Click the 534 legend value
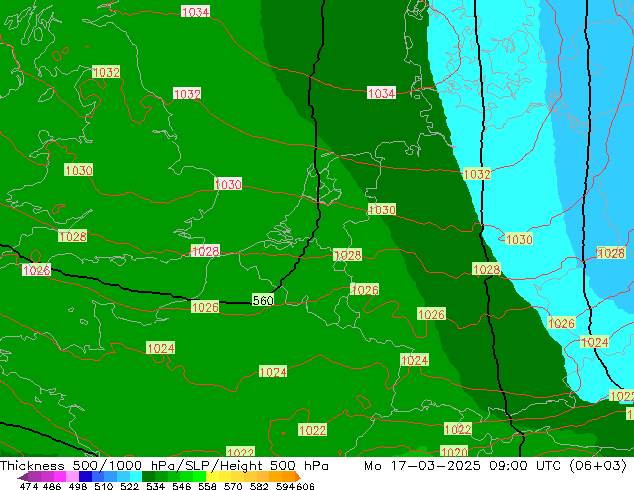The width and height of the screenshot is (634, 490). click(155, 486)
